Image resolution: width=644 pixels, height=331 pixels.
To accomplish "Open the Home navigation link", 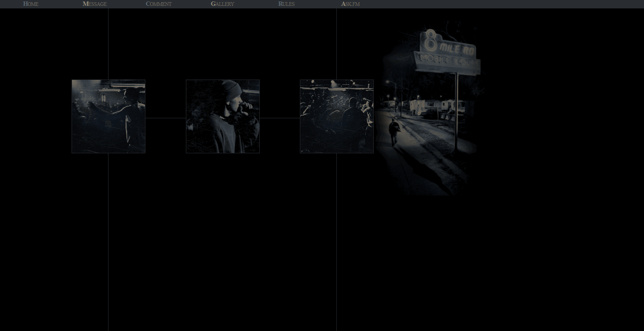I will pos(31,4).
